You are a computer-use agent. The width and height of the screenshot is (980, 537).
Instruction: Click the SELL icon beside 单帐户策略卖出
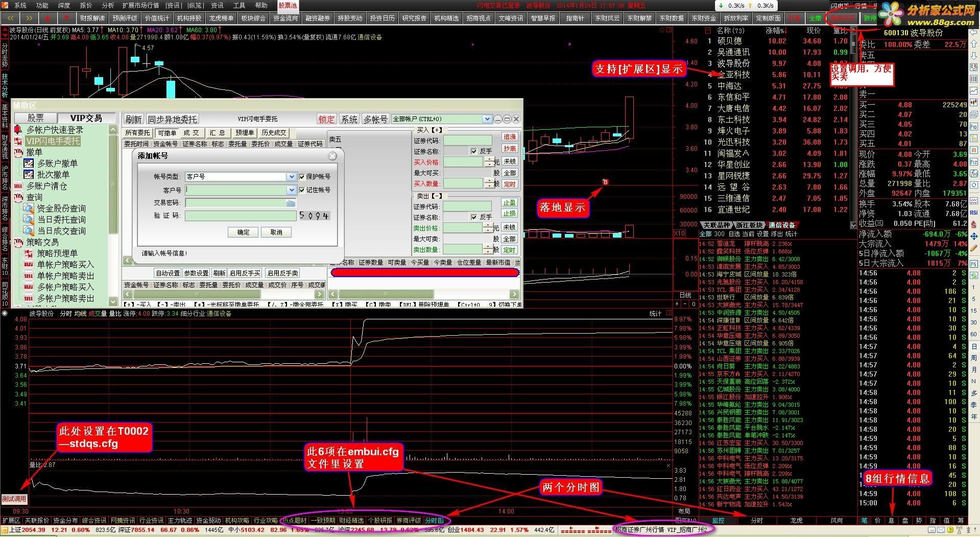click(29, 276)
